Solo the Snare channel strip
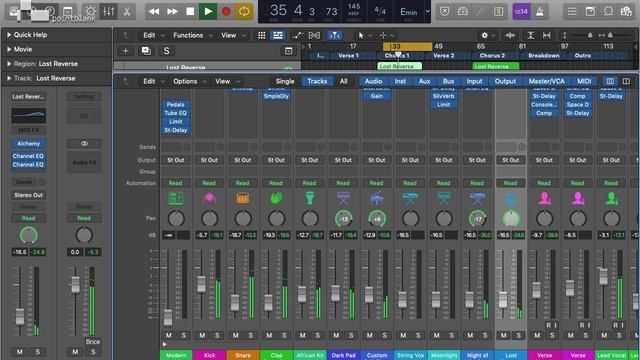 pos(251,336)
